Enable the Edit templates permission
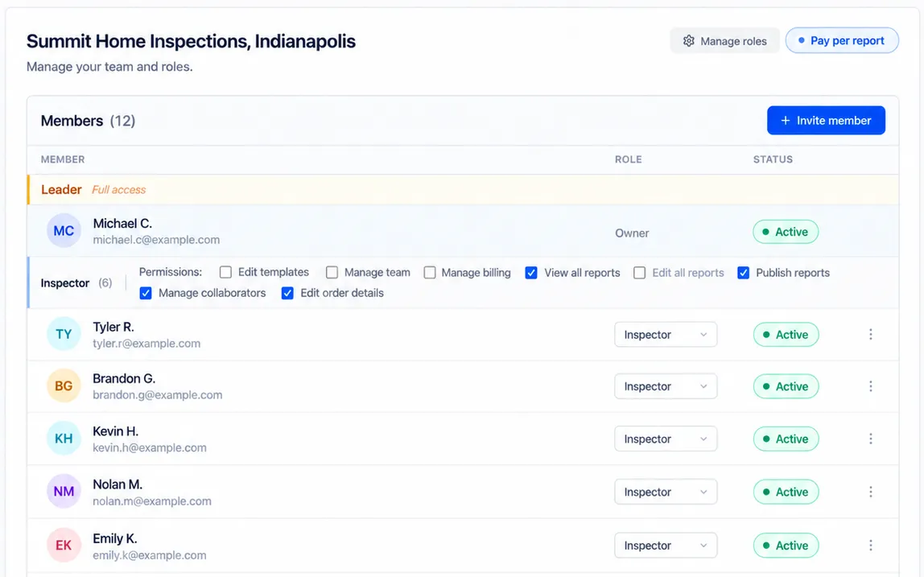The height and width of the screenshot is (577, 924). click(225, 272)
